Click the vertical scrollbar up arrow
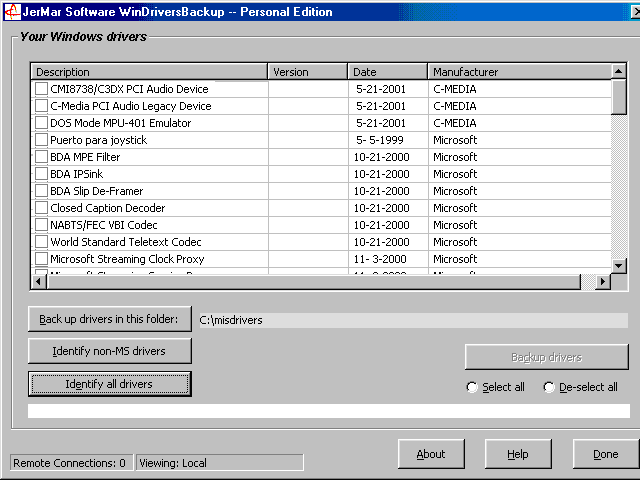Image resolution: width=640 pixels, height=480 pixels. pos(619,71)
